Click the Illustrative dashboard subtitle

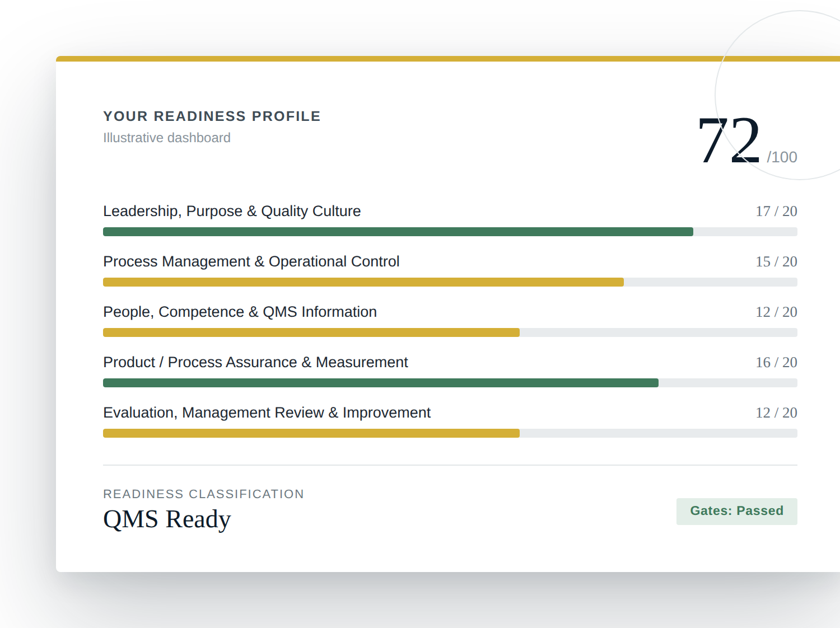click(167, 138)
